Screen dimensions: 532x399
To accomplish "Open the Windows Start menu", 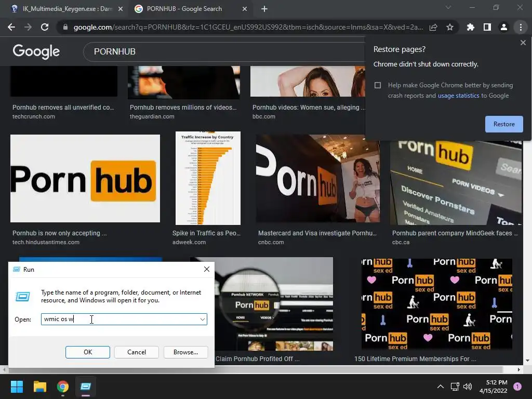I will (x=17, y=387).
